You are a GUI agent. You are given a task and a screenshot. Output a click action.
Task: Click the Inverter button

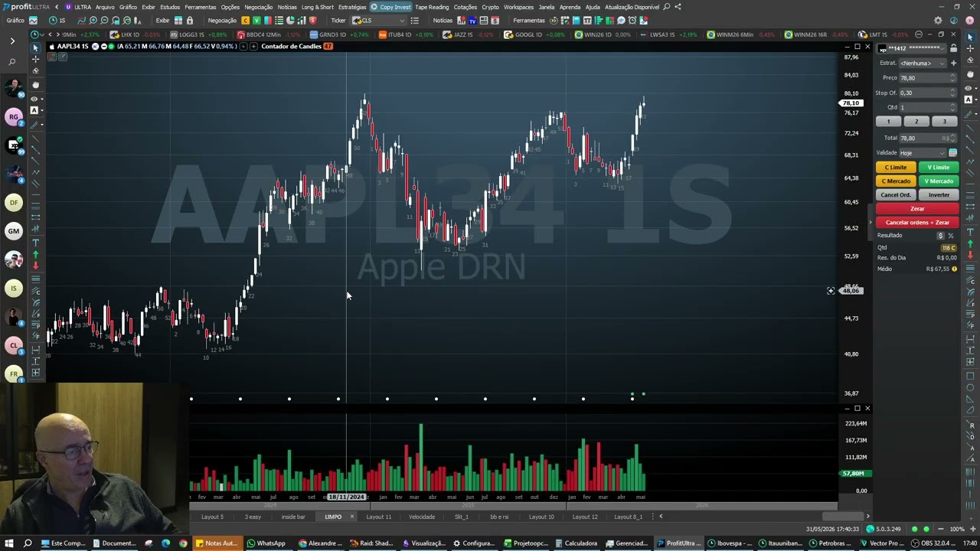pyautogui.click(x=939, y=195)
